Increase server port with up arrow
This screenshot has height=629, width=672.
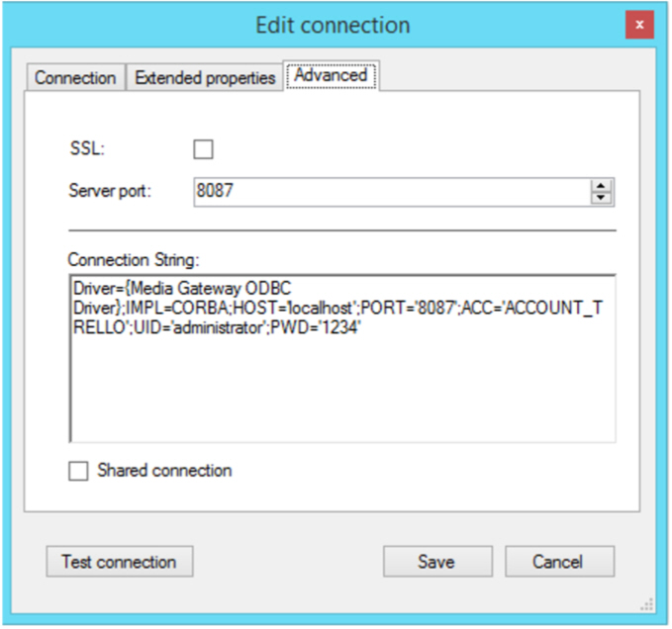(602, 186)
